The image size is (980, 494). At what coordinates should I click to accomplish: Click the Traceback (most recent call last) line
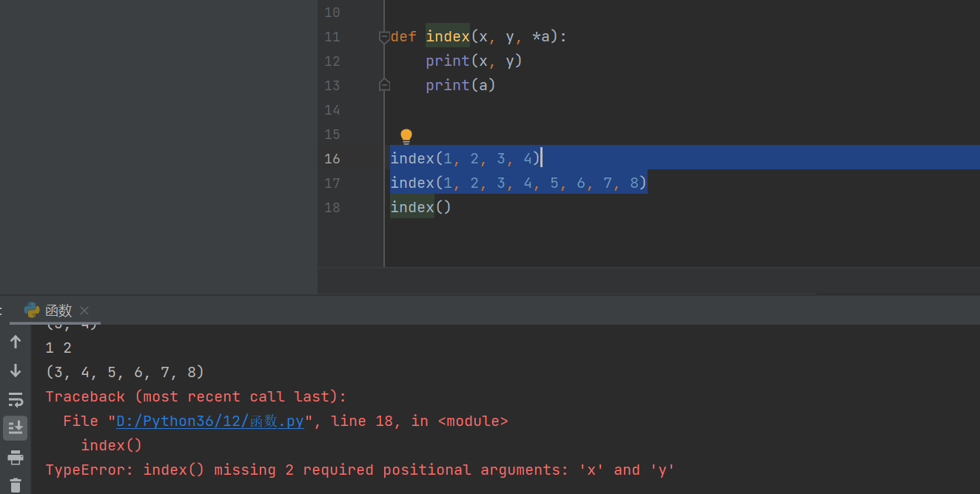pyautogui.click(x=196, y=396)
